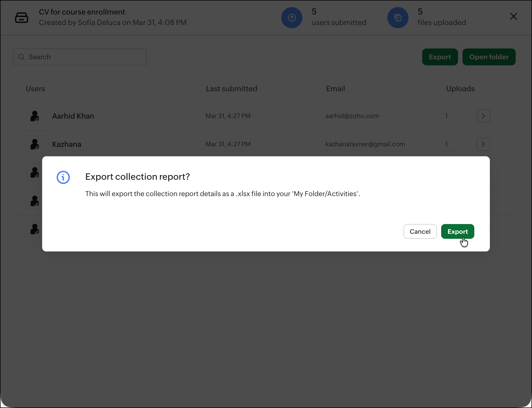Click the info icon in export dialog
The width and height of the screenshot is (532, 408).
pyautogui.click(x=63, y=177)
